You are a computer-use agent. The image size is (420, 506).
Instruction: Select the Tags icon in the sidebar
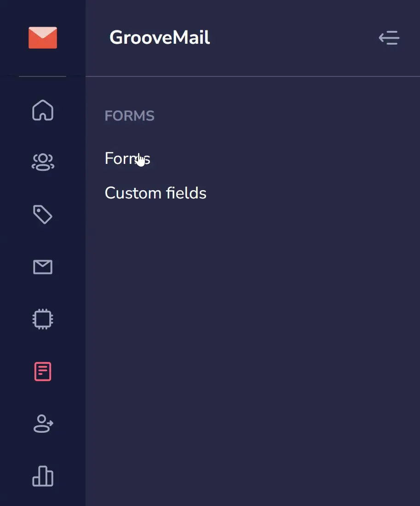tap(42, 214)
